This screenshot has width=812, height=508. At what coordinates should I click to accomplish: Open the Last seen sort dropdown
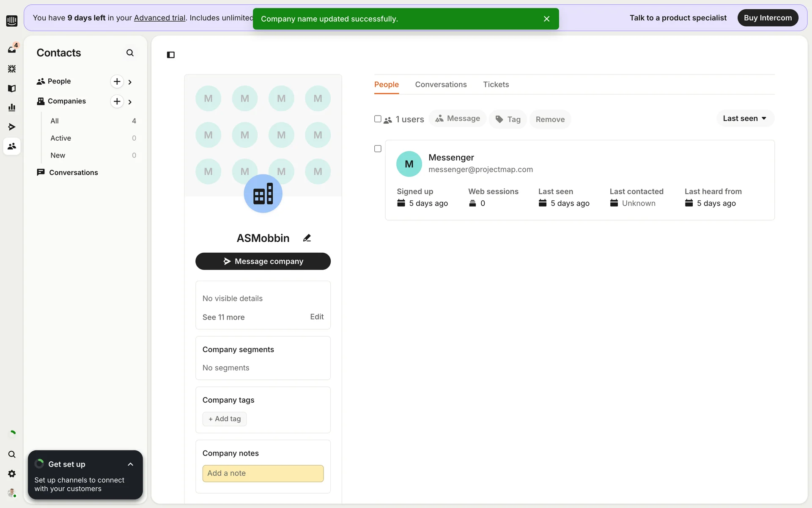(745, 119)
